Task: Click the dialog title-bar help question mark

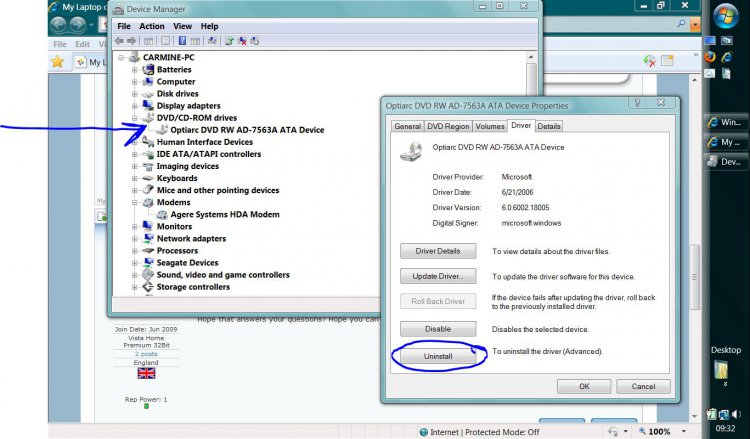Action: pos(637,102)
